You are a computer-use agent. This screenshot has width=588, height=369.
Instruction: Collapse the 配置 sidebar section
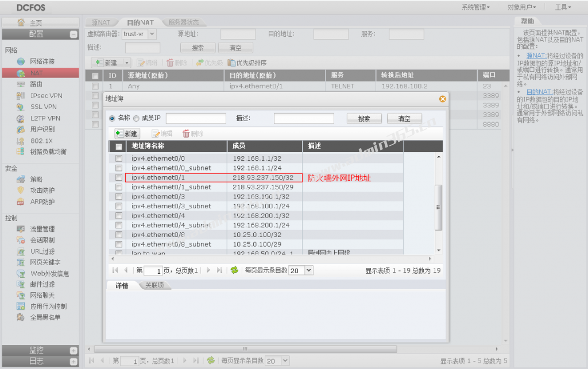73,34
